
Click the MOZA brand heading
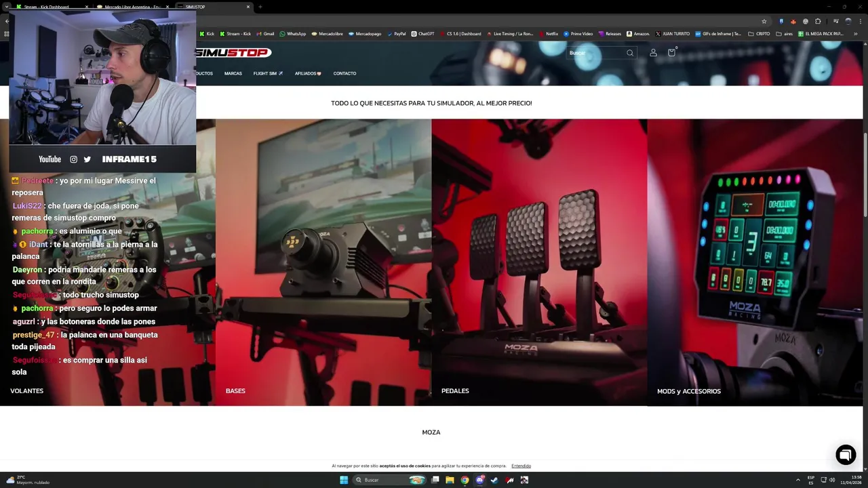(431, 432)
